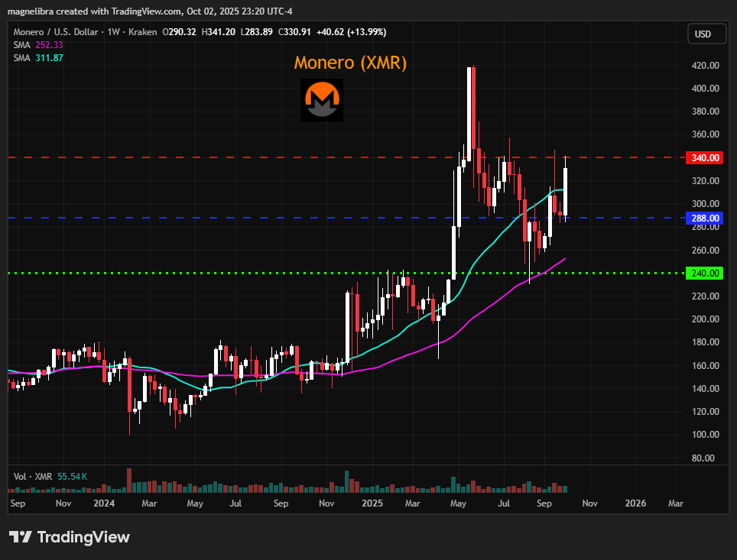
Task: Click the 2026 label on time axis
Action: (635, 503)
